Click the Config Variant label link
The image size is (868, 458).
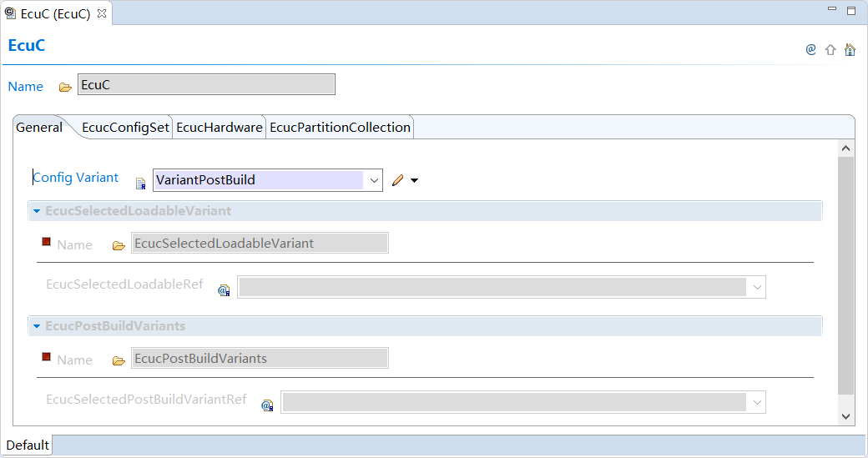pos(76,178)
